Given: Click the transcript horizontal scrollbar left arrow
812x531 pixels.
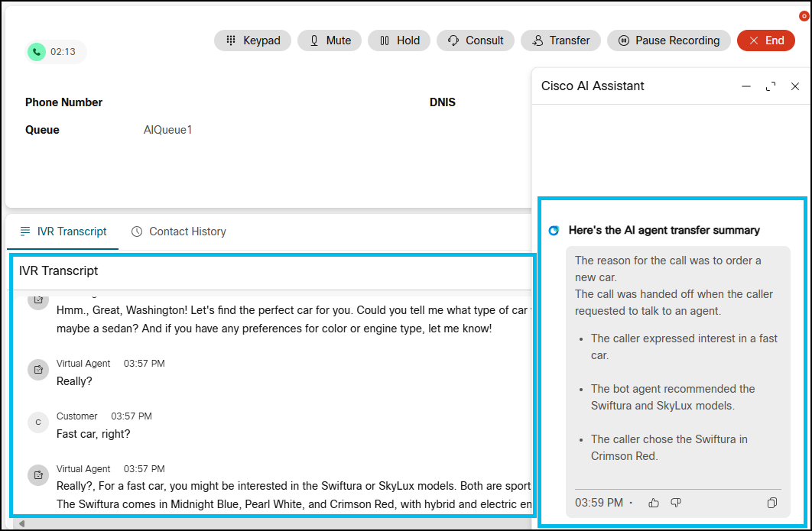Looking at the screenshot, I should [x=21, y=523].
